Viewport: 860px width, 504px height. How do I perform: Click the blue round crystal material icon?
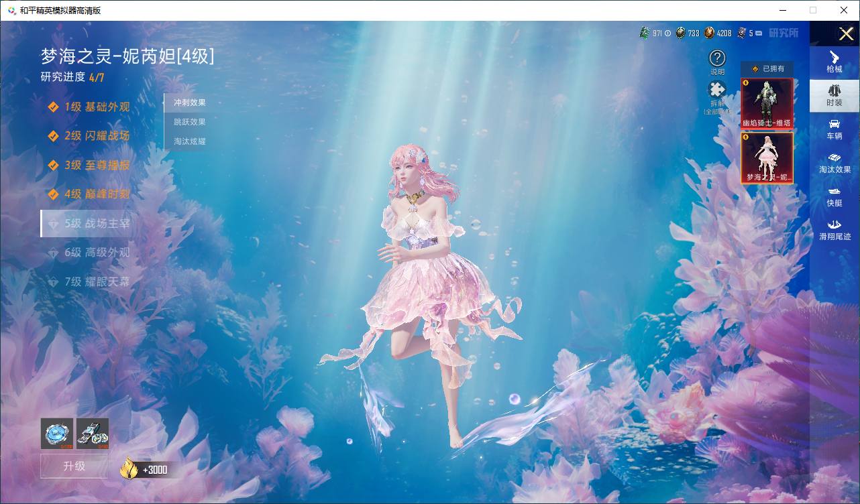click(57, 434)
